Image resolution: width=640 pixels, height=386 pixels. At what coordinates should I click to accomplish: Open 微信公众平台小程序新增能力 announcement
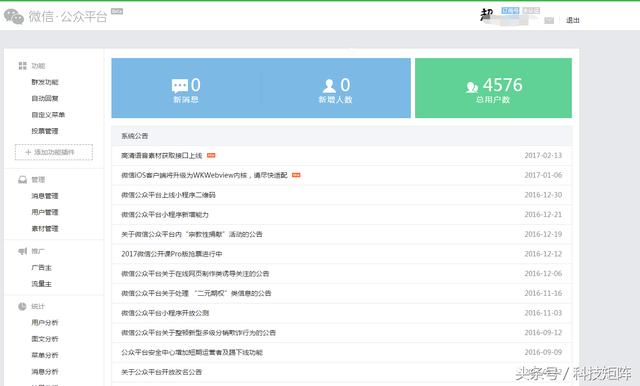[165, 215]
